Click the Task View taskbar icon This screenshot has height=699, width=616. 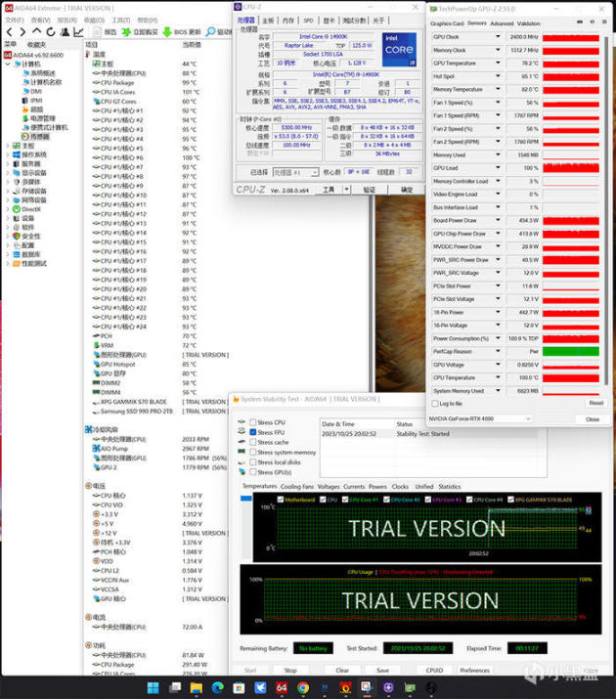(175, 687)
